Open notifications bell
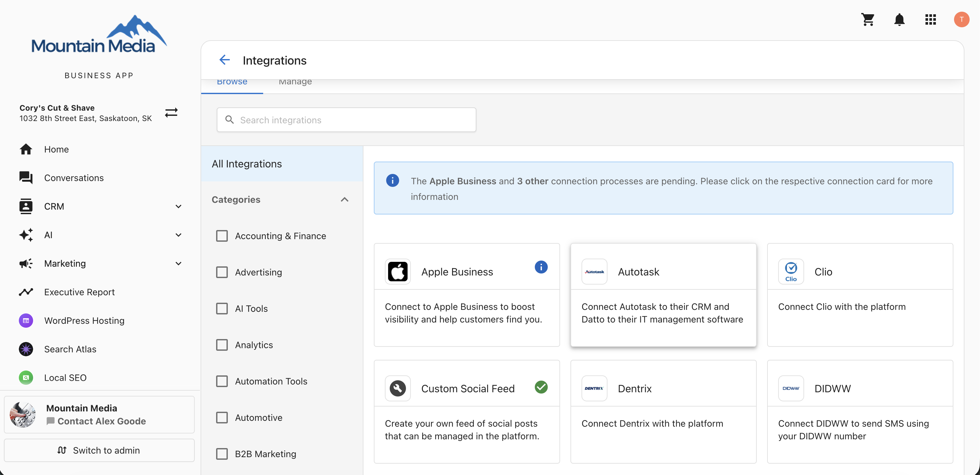Viewport: 980px width, 475px height. [x=899, y=19]
